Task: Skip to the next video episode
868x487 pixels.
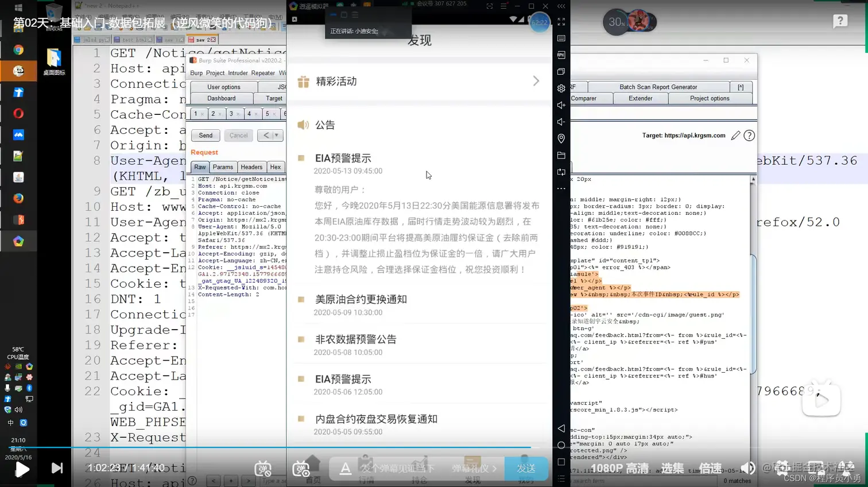Action: pos(57,468)
